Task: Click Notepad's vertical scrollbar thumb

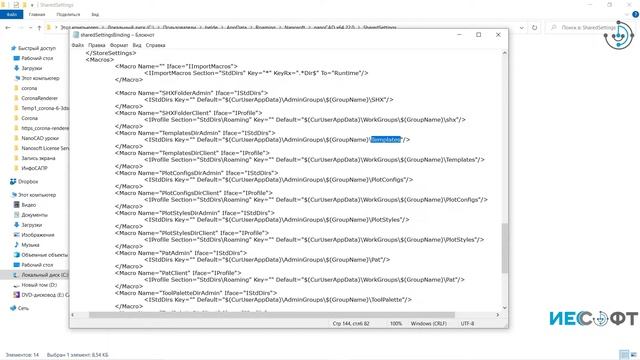Action: point(505,248)
